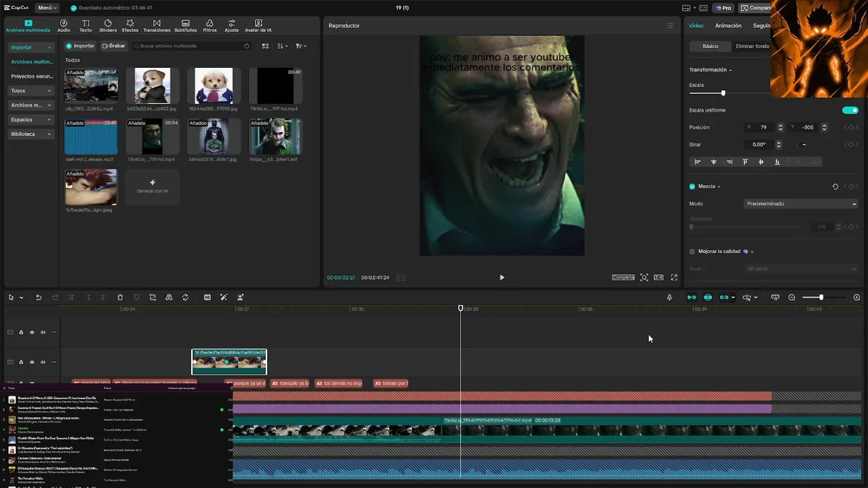
Task: Select the Básico sub-tab
Action: (710, 46)
